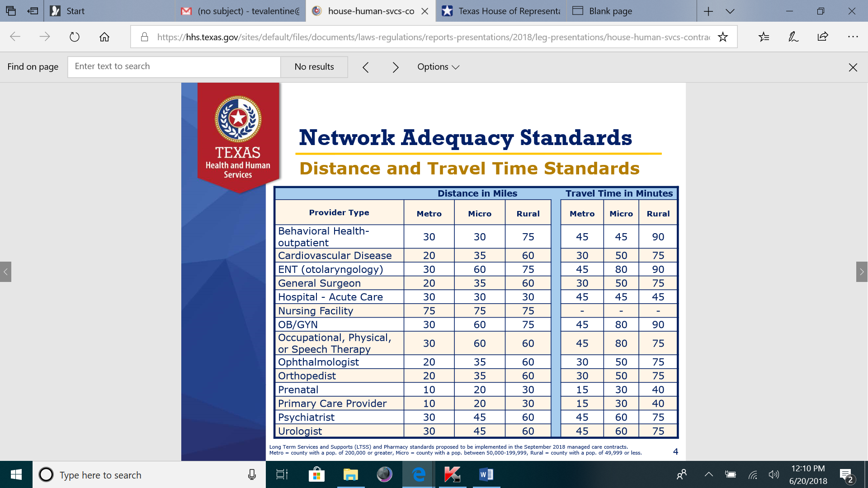Launch Word from the taskbar
The height and width of the screenshot is (488, 868).
coord(486,474)
